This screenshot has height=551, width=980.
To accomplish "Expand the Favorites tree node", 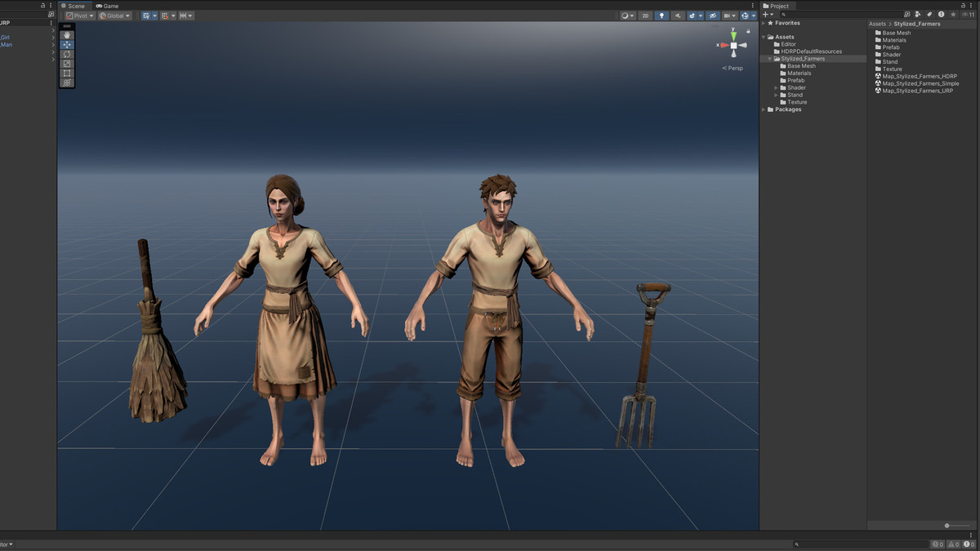I will tap(764, 23).
